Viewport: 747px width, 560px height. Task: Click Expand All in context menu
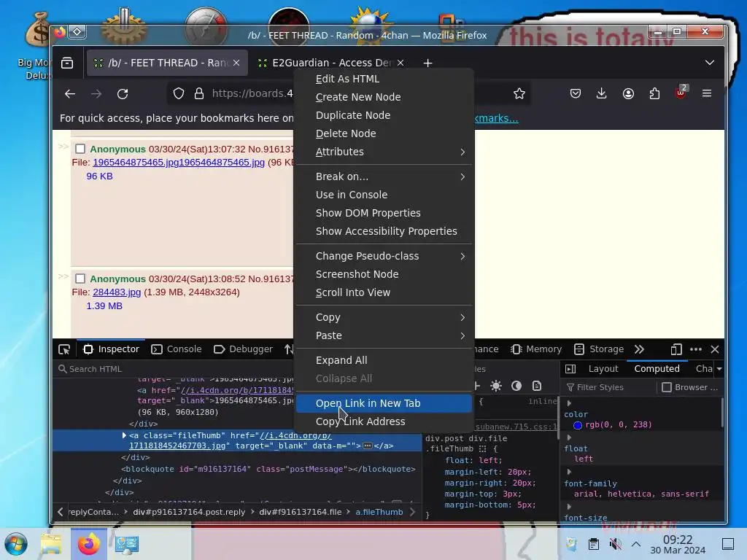(384, 360)
